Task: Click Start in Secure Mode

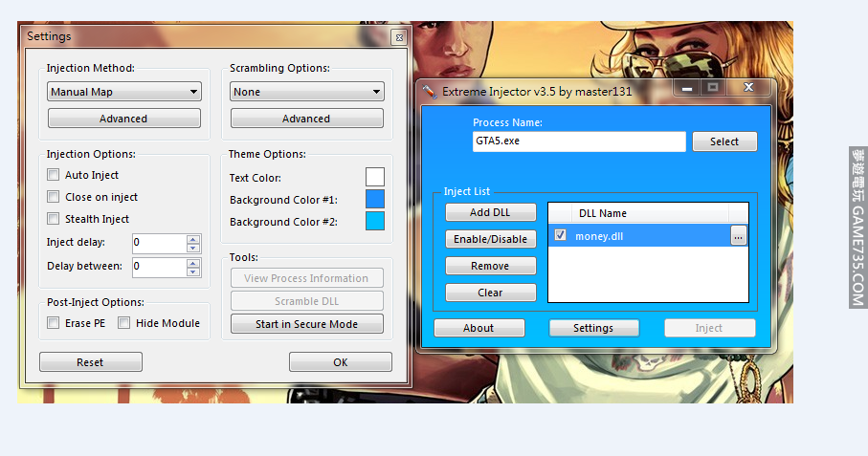Action: tap(306, 324)
